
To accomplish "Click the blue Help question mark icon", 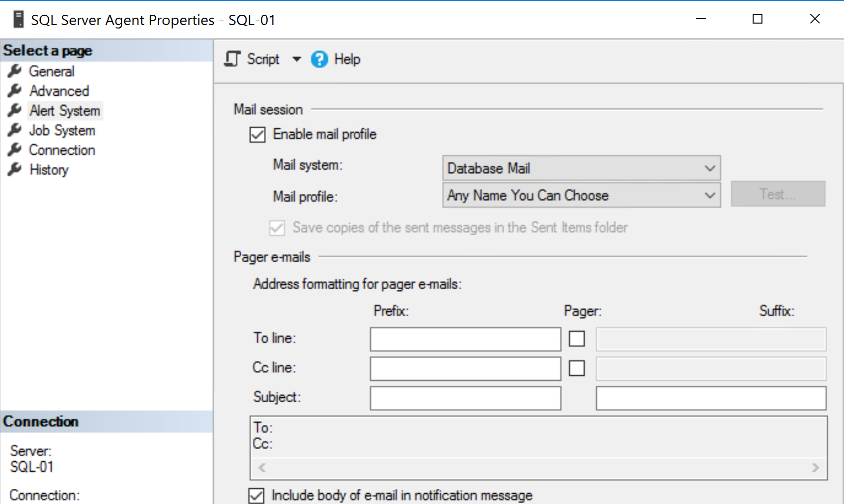I will (319, 59).
